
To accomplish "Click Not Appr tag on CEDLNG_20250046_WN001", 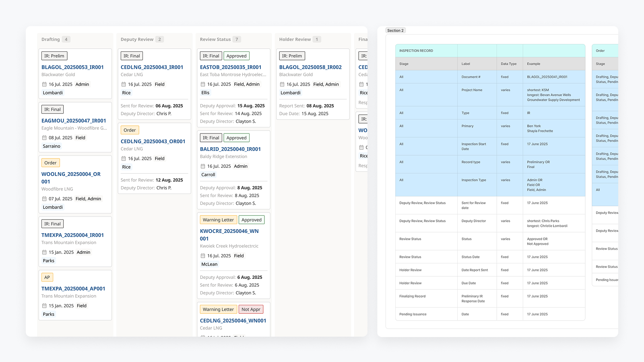I will (x=251, y=309).
